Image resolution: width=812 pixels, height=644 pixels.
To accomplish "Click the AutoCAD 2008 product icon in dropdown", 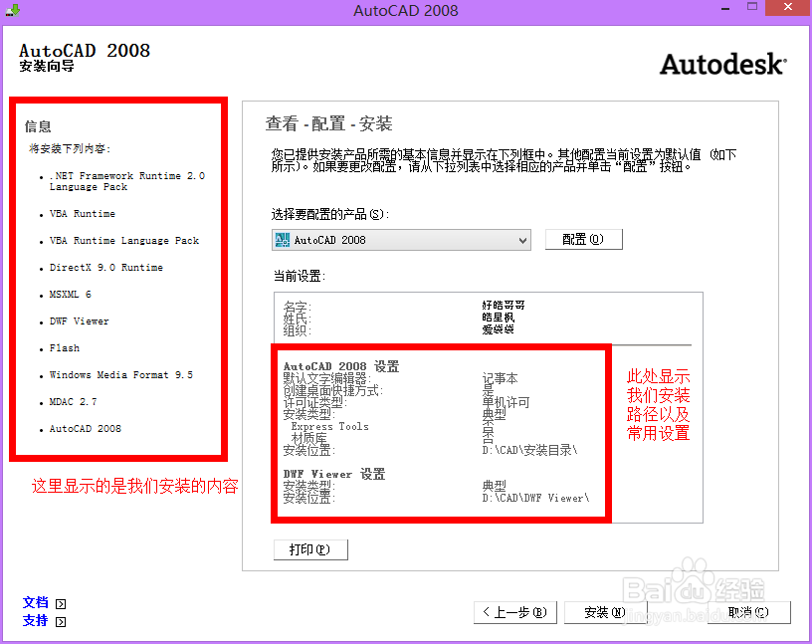I will (283, 240).
